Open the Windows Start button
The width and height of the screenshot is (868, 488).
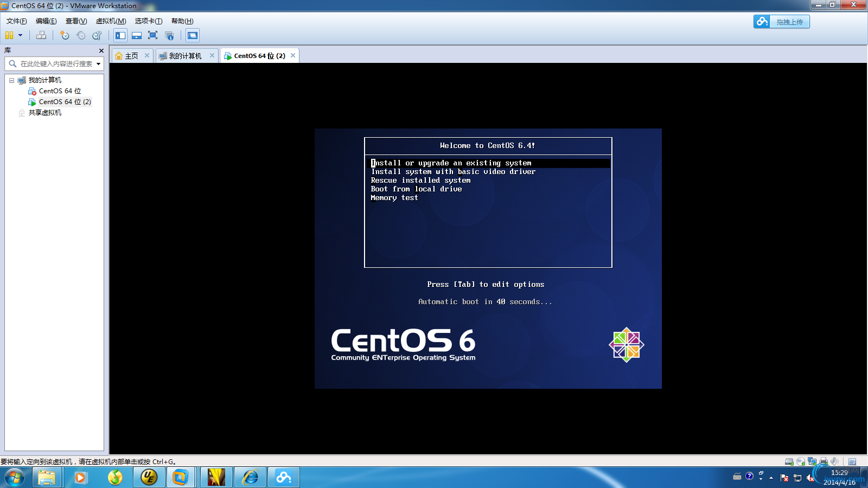click(x=15, y=477)
